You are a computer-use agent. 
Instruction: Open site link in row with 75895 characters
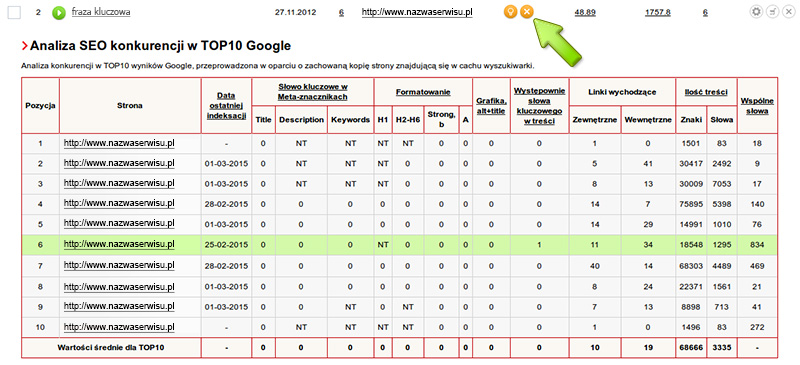(119, 203)
